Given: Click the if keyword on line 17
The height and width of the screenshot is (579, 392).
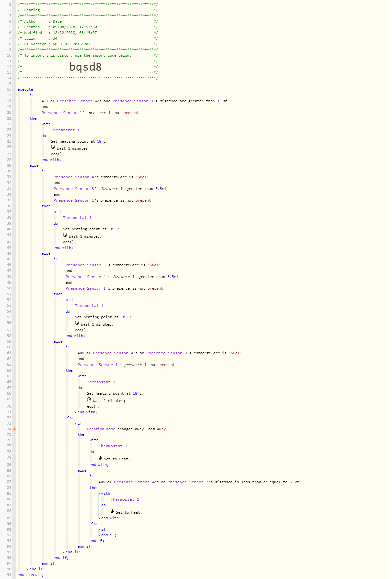Looking at the screenshot, I should [32, 95].
